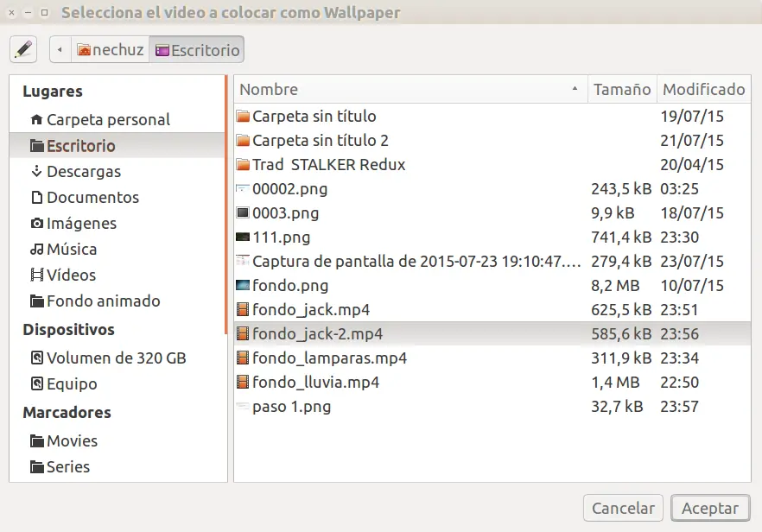
Task: Select file name 111.png
Action: (x=281, y=237)
